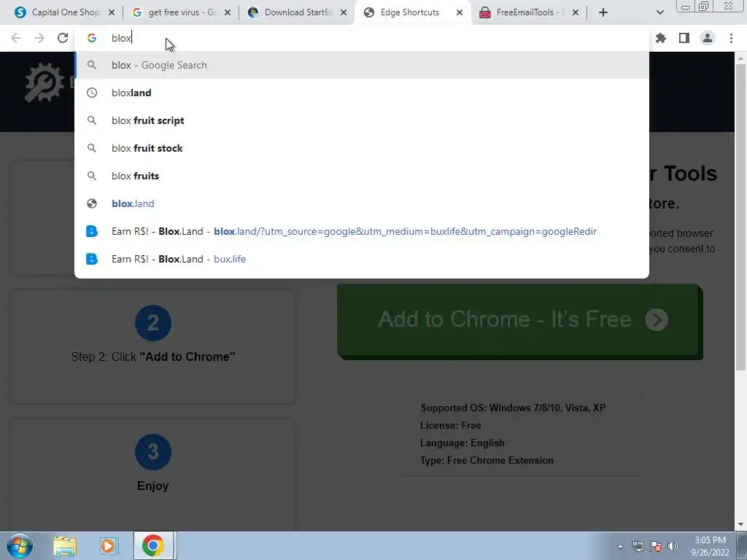Open the blox.land URL suggestion
The height and width of the screenshot is (560, 747).
click(x=362, y=203)
